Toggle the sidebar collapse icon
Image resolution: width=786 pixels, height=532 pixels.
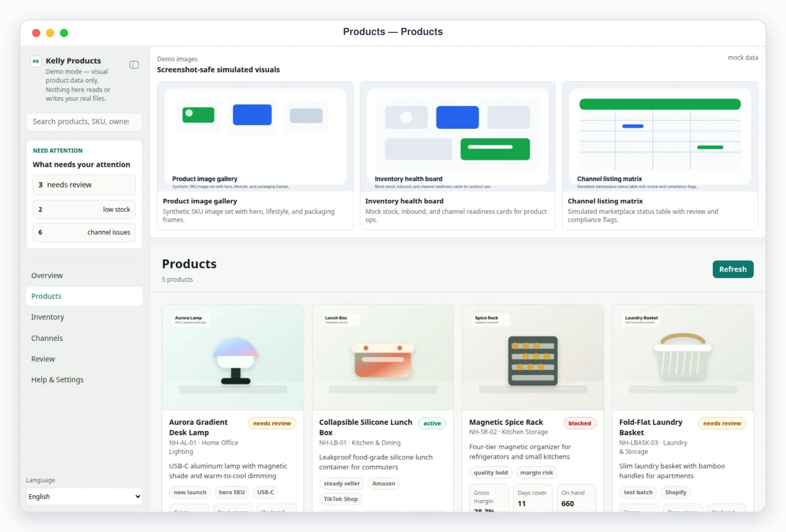(x=134, y=65)
